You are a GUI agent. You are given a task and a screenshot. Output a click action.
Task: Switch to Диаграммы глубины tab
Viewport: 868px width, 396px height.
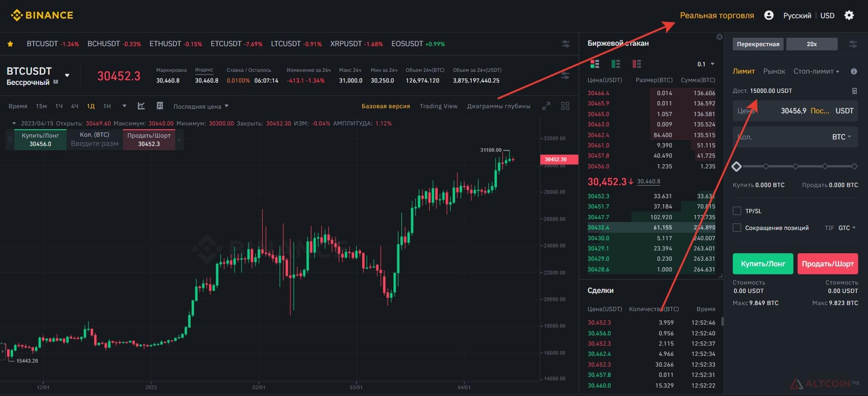pos(499,106)
